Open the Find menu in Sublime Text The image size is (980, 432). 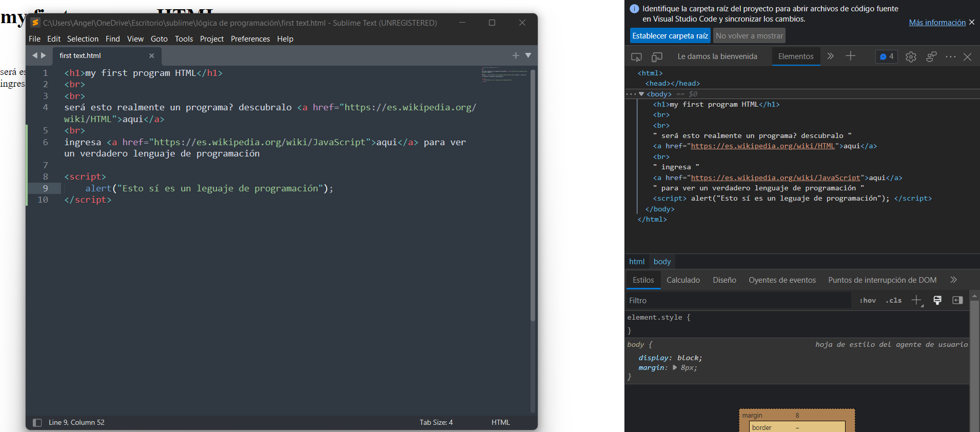pos(112,39)
